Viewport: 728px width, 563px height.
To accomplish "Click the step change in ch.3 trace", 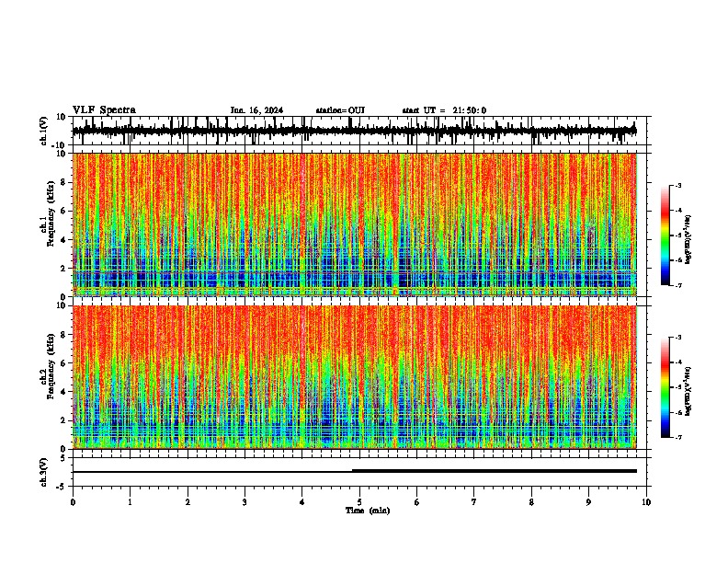I will point(352,471).
